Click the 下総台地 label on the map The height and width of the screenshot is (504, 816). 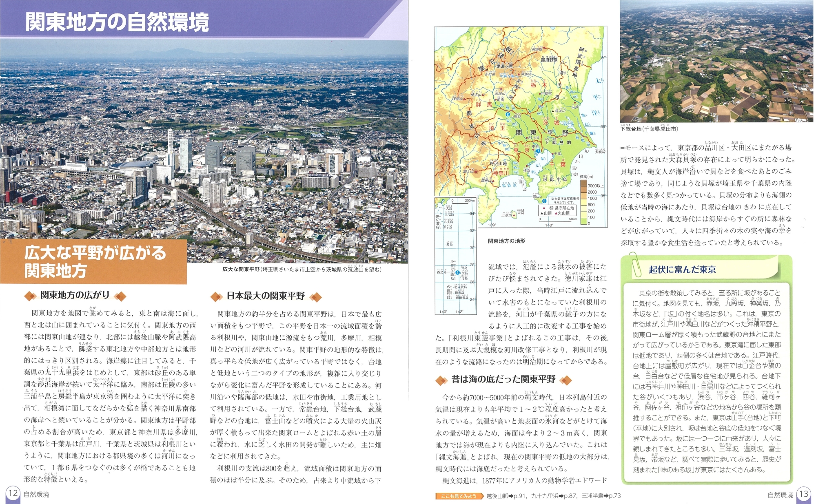[557, 142]
